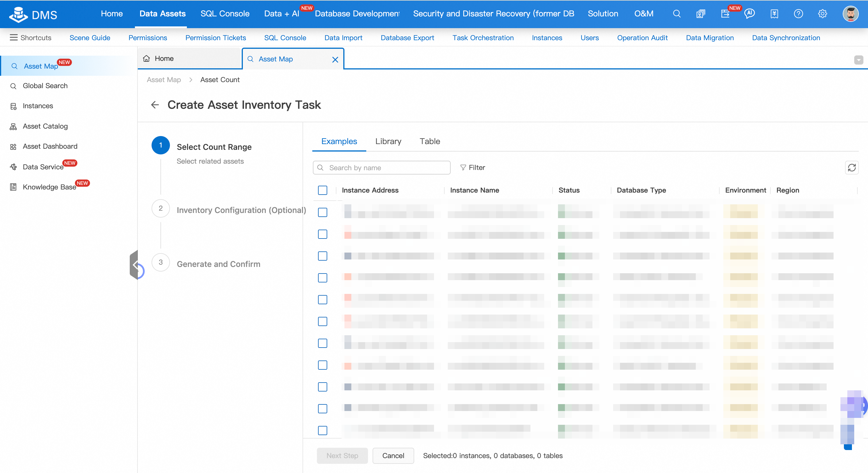Click the back arrow beside Create Asset Inventory Task
868x473 pixels.
(155, 105)
